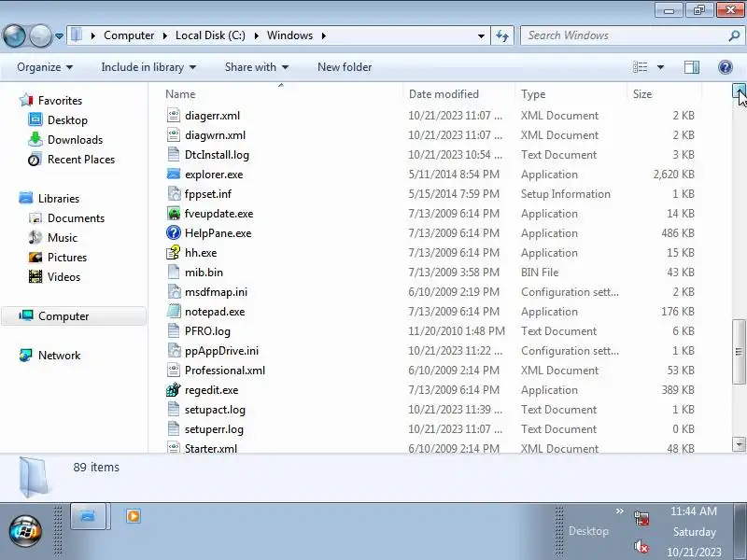This screenshot has width=747, height=560.
Task: Click in Search Windows field
Action: click(624, 35)
